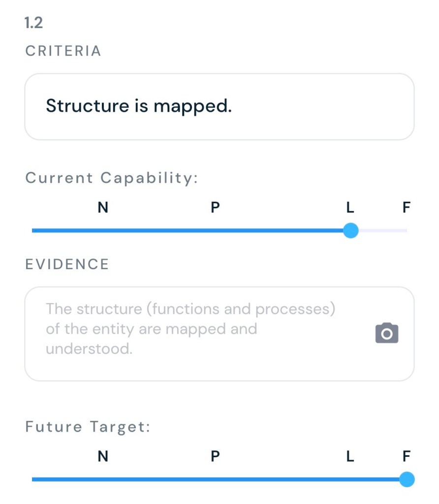Click the Future Target label
439x504 pixels.
88,427
